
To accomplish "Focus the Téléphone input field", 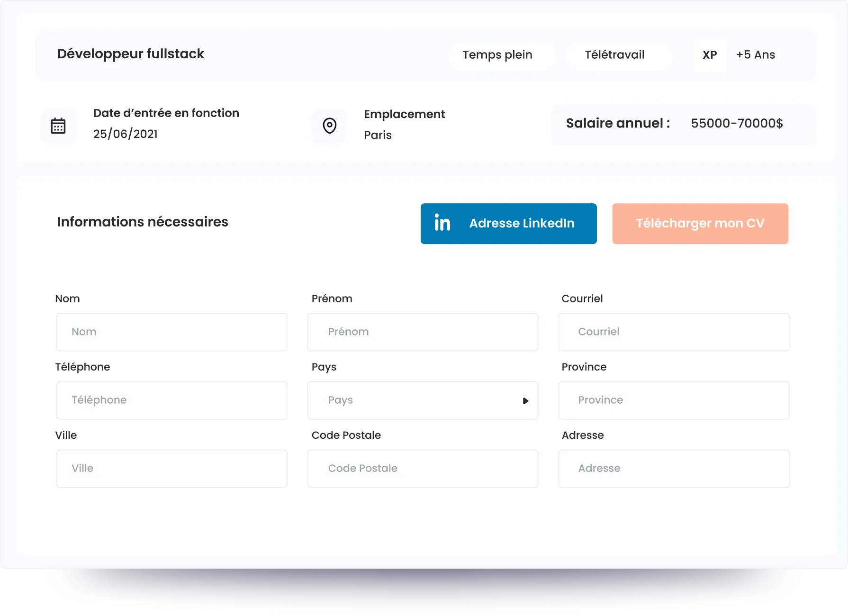I will (171, 400).
